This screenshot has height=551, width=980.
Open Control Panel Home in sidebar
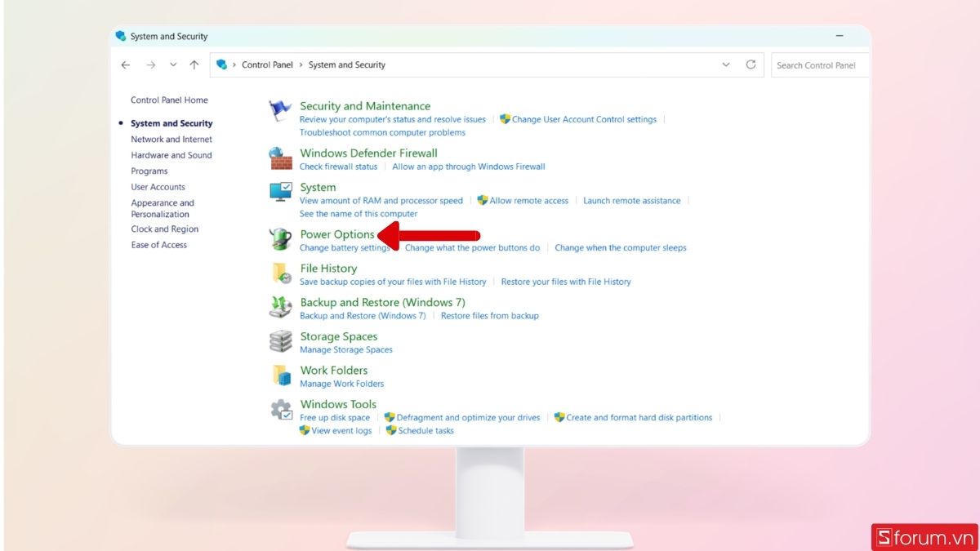click(x=169, y=100)
